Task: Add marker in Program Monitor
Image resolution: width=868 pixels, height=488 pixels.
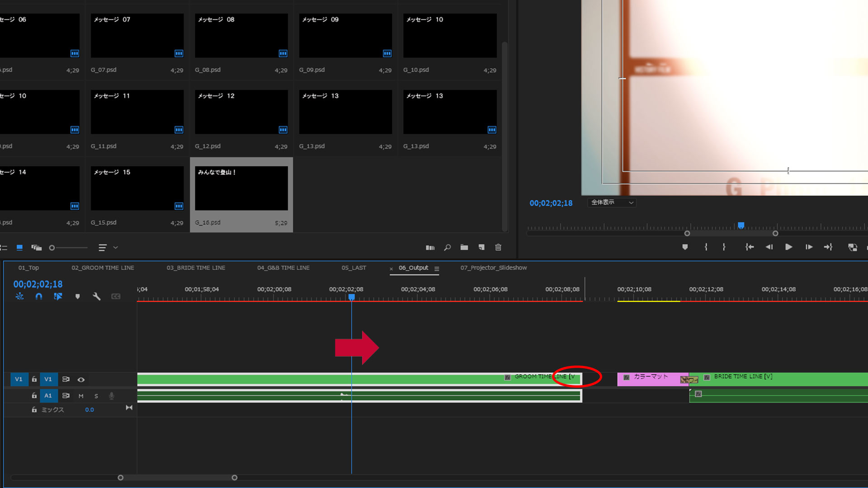Action: [x=685, y=247]
